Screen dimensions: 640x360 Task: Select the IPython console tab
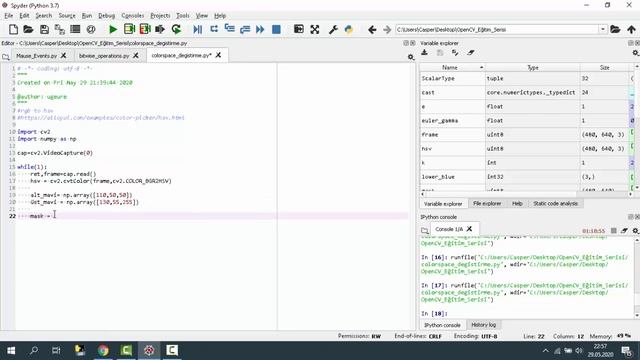442,325
